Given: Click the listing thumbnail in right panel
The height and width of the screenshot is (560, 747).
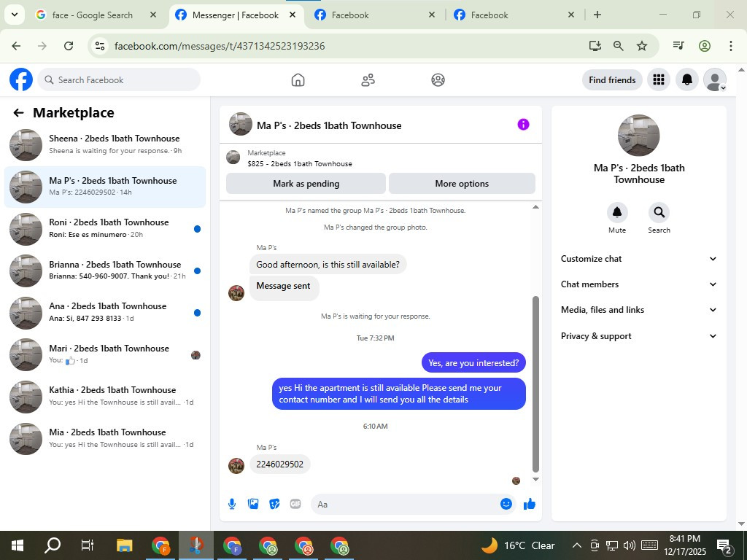Looking at the screenshot, I should pos(638,135).
